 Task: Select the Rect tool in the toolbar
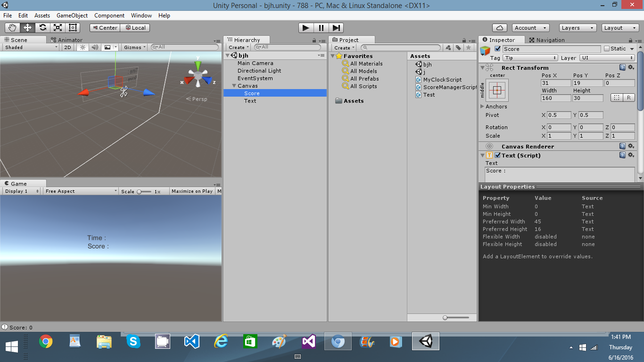[73, 28]
